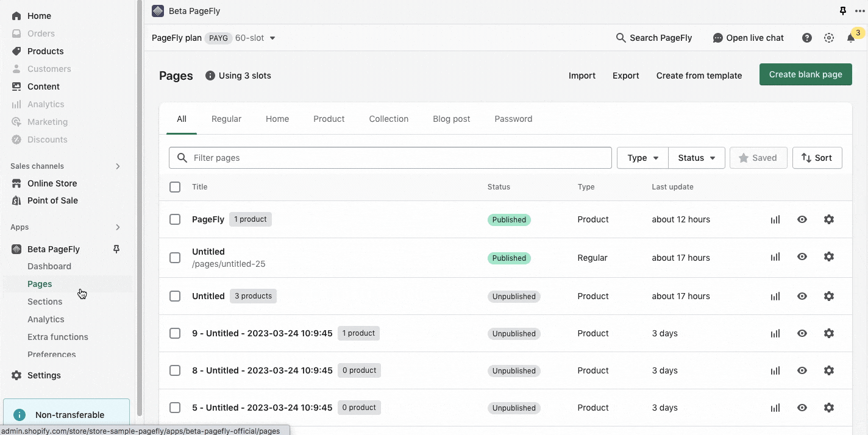The width and height of the screenshot is (868, 435).
Task: Switch to the Collection tab
Action: [389, 119]
